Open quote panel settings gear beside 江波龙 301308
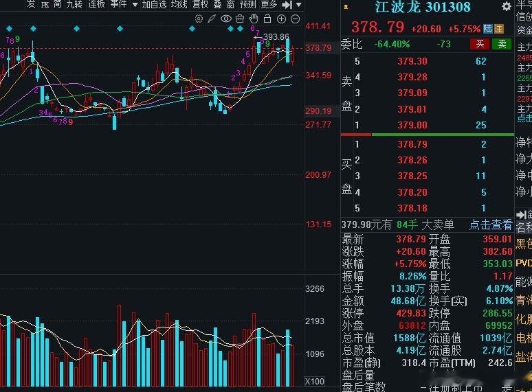Screen dimensions: 532x392 pos(506,6)
